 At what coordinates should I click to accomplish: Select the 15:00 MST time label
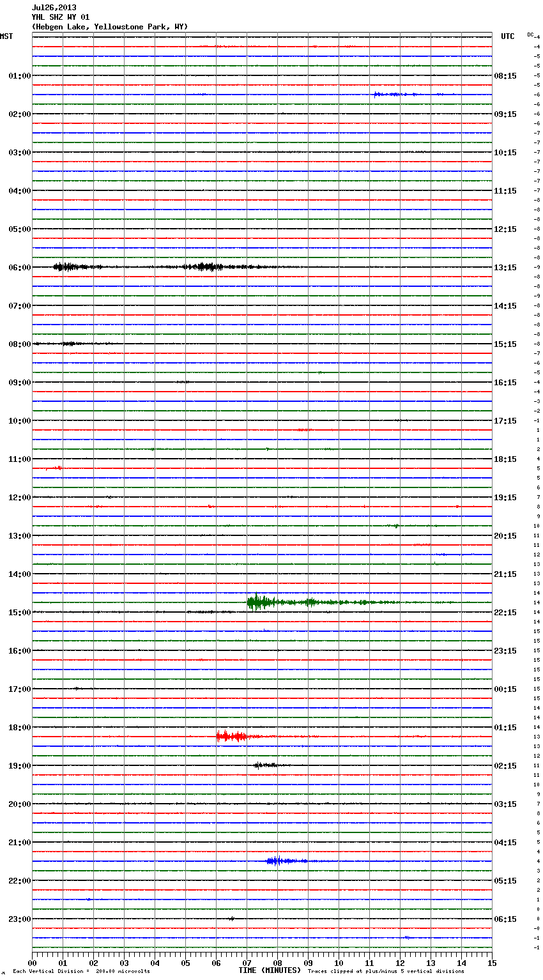pos(19,613)
